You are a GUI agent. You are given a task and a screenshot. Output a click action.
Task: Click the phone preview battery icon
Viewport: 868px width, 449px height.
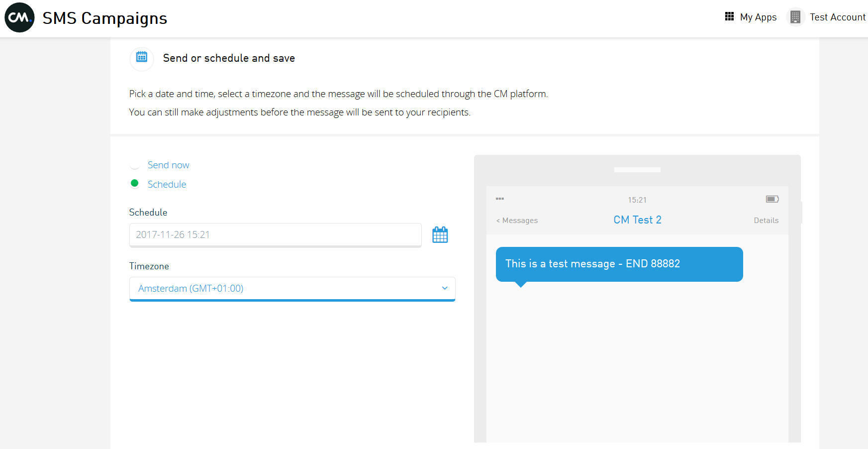(x=772, y=199)
